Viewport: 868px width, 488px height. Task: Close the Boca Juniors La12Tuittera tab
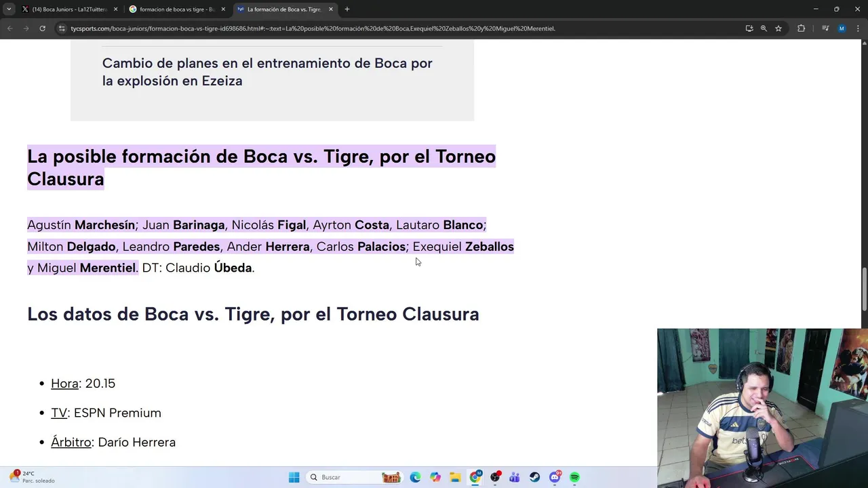(x=115, y=9)
